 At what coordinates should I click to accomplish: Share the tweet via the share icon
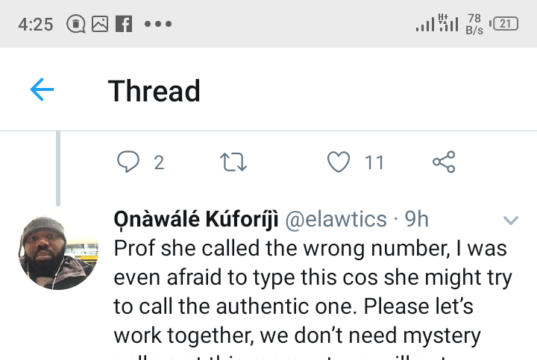(444, 162)
